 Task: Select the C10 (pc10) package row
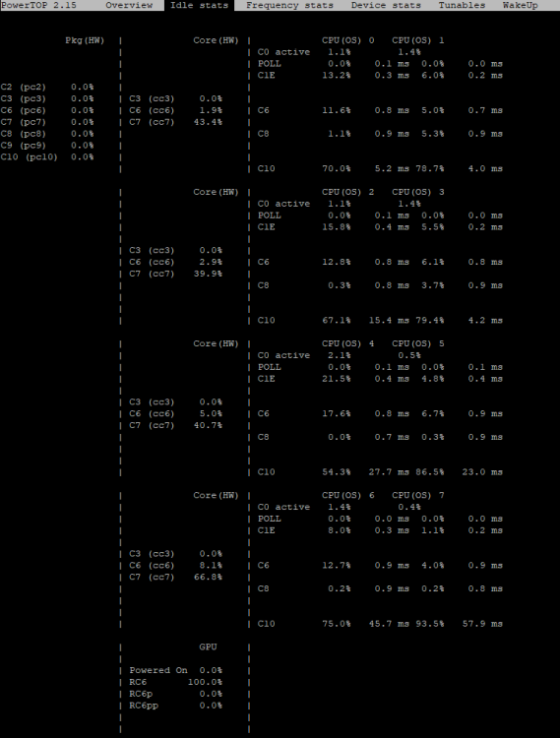47,157
